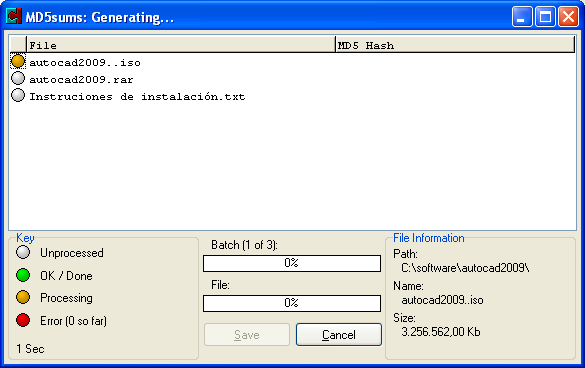Click the orange processing status icon for autocad2009..iso
Viewport: 585px width, 368px height.
[x=18, y=61]
